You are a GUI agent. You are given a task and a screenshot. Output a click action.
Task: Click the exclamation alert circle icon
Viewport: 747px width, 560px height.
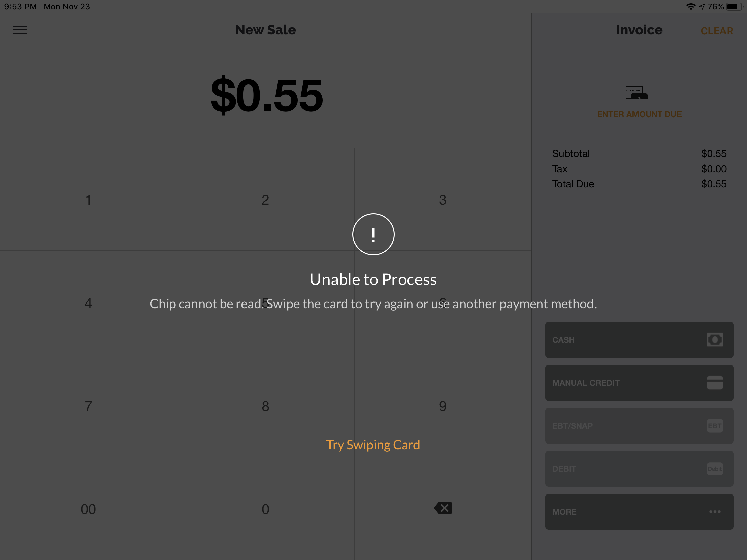373,234
